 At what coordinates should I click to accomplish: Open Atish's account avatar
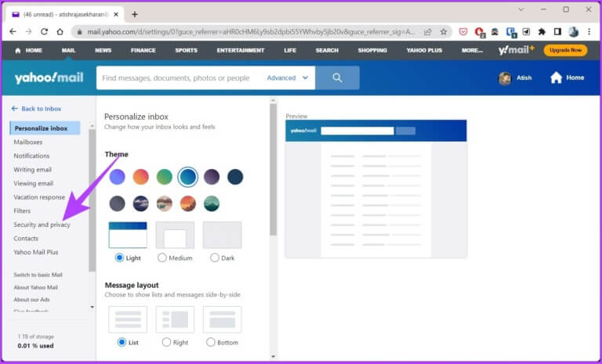pyautogui.click(x=505, y=77)
